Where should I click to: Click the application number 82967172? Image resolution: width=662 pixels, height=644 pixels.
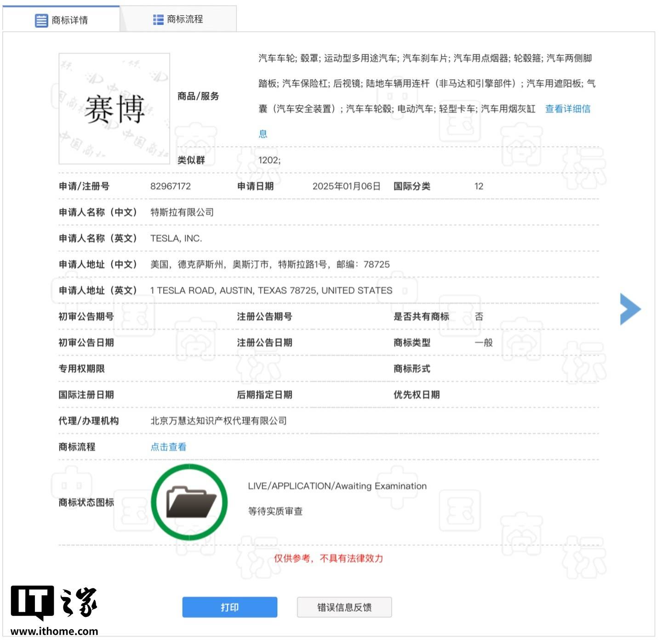(x=170, y=186)
